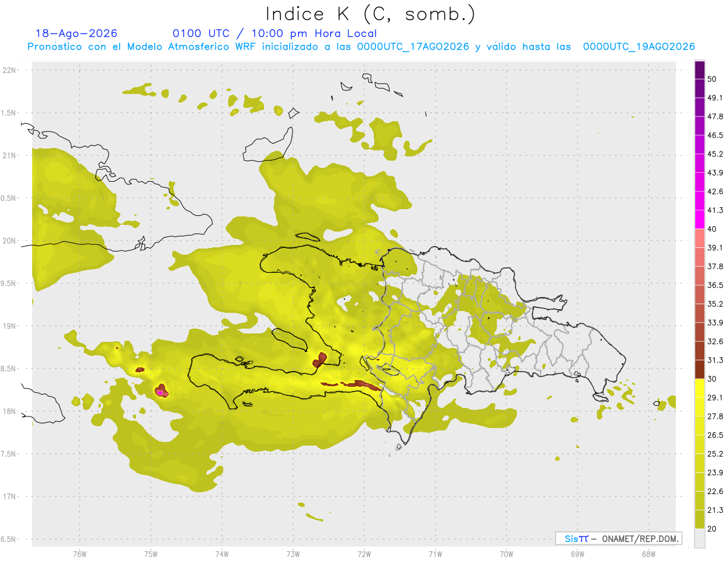Click the latitude label '17N'

coord(10,497)
